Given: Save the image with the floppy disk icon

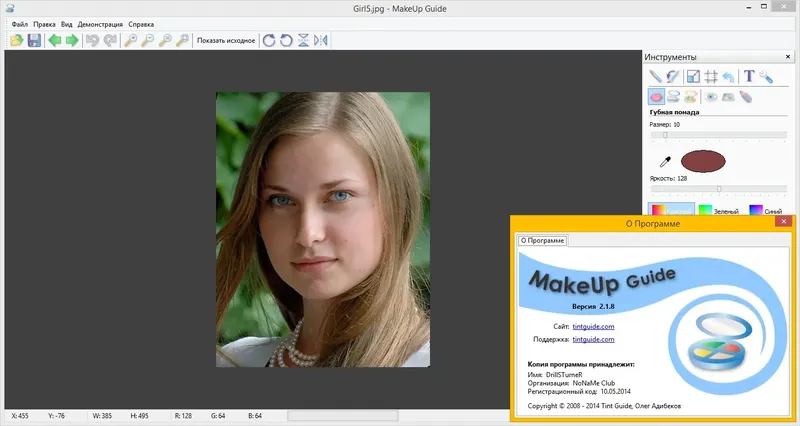Looking at the screenshot, I should point(34,40).
